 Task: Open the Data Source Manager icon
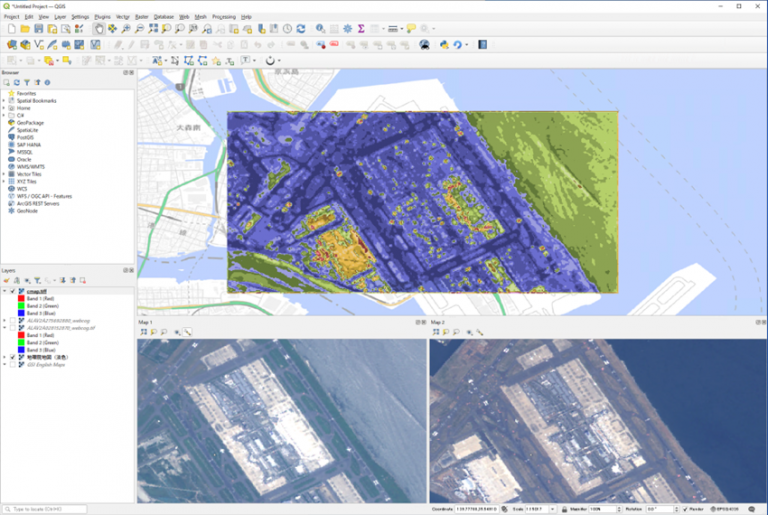pyautogui.click(x=12, y=45)
